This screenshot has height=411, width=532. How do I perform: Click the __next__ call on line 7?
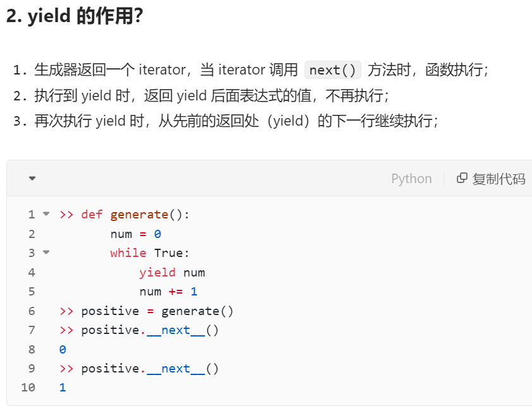176,330
